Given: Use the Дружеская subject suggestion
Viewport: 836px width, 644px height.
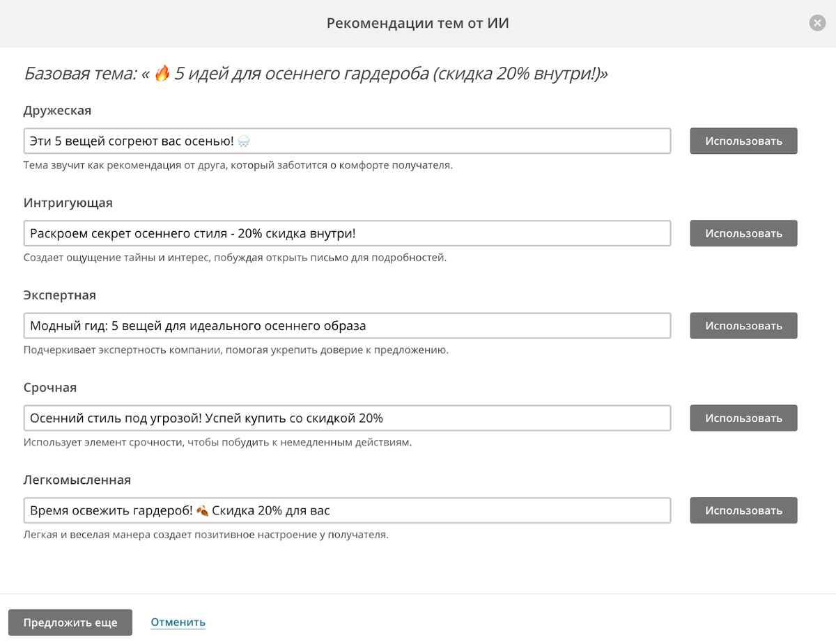Looking at the screenshot, I should (x=743, y=141).
